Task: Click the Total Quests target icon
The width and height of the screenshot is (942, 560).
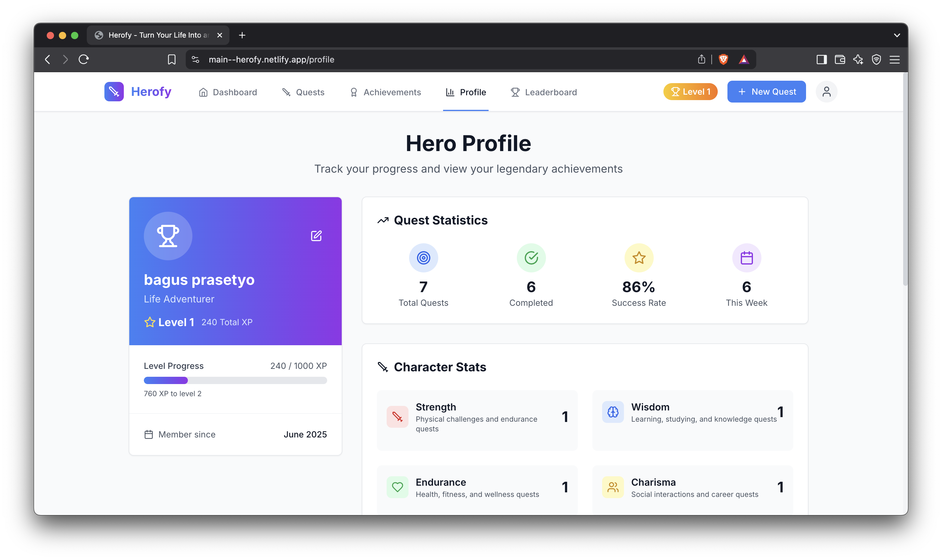Action: (x=423, y=258)
